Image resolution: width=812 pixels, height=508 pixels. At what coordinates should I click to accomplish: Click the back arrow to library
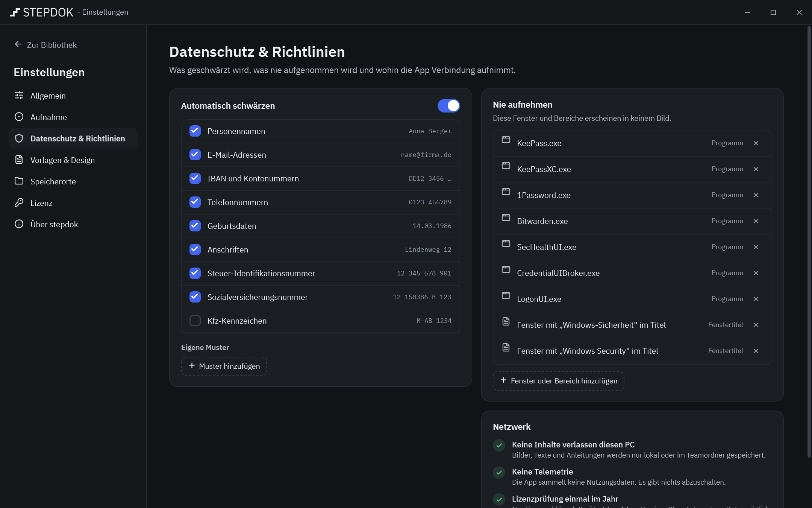(x=18, y=44)
